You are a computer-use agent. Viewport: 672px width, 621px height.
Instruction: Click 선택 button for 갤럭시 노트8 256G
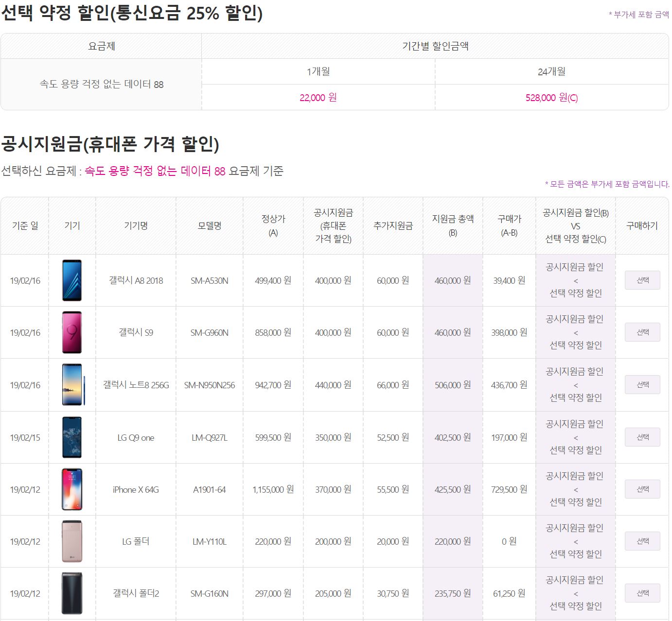tap(642, 384)
